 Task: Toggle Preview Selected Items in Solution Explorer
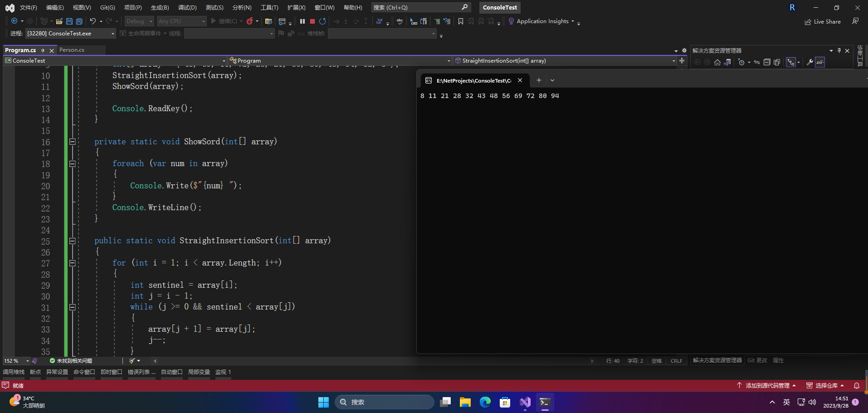[x=820, y=62]
